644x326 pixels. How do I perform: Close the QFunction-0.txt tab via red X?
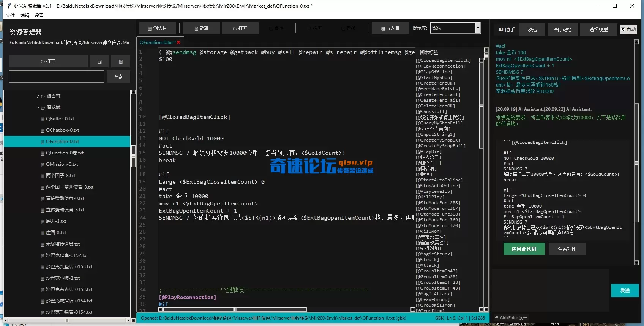point(178,43)
